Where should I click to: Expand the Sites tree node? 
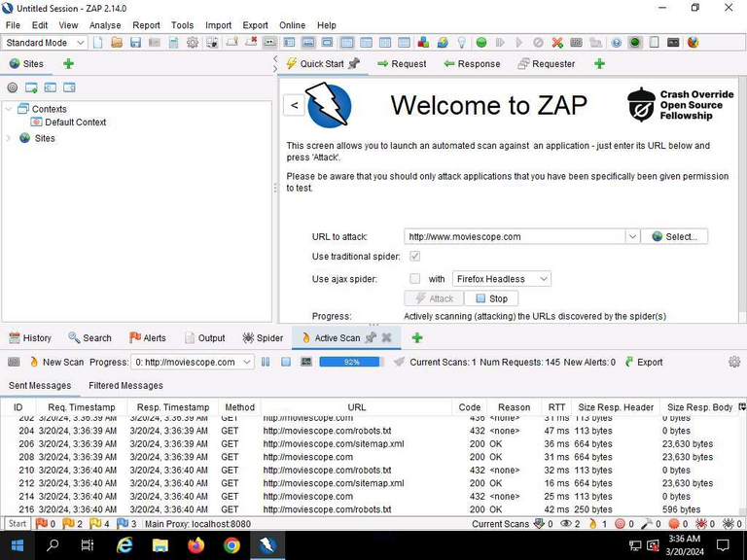(9, 138)
